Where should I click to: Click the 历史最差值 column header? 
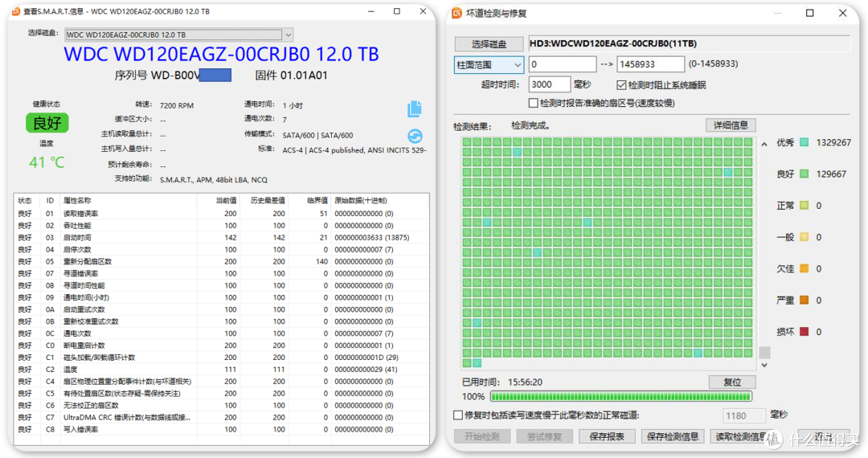click(x=268, y=200)
